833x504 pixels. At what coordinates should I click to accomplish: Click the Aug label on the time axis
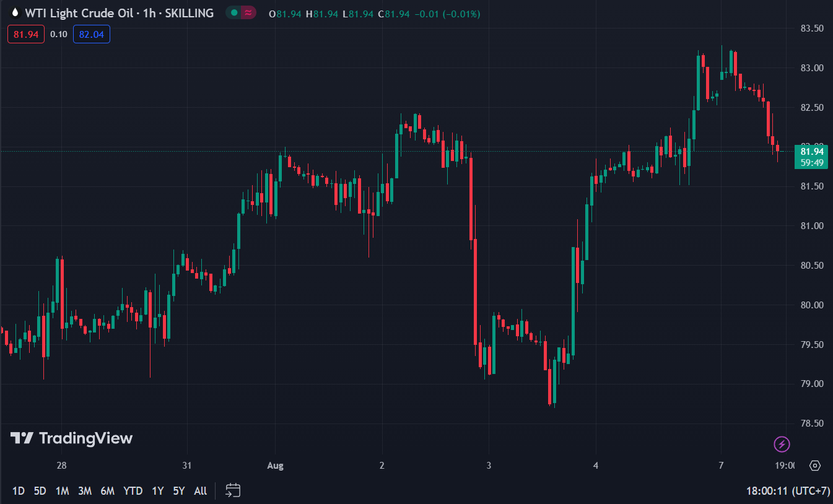point(276,466)
